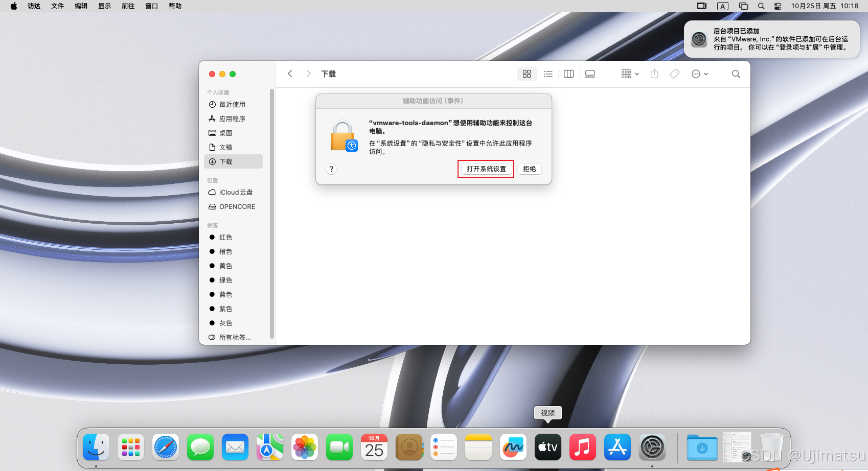This screenshot has height=471, width=868.
Task: Select 紫色 tag in sidebar
Action: (x=233, y=309)
